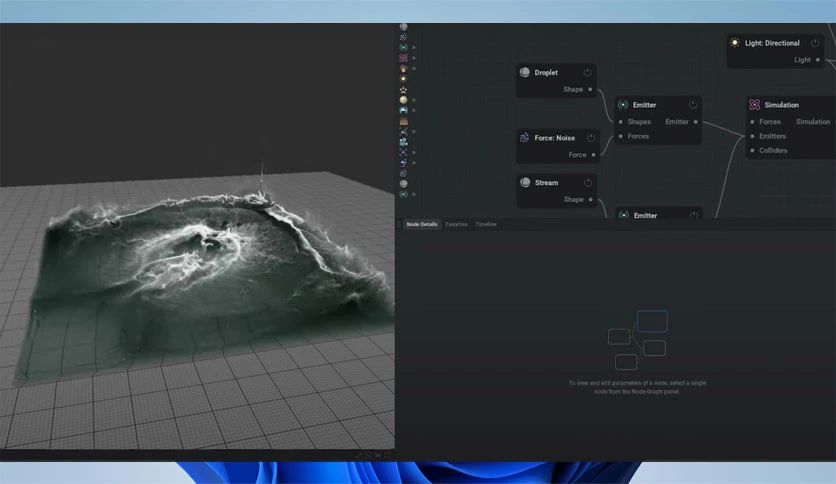Select the Light: Directional node title
The height and width of the screenshot is (484, 836).
(x=772, y=43)
